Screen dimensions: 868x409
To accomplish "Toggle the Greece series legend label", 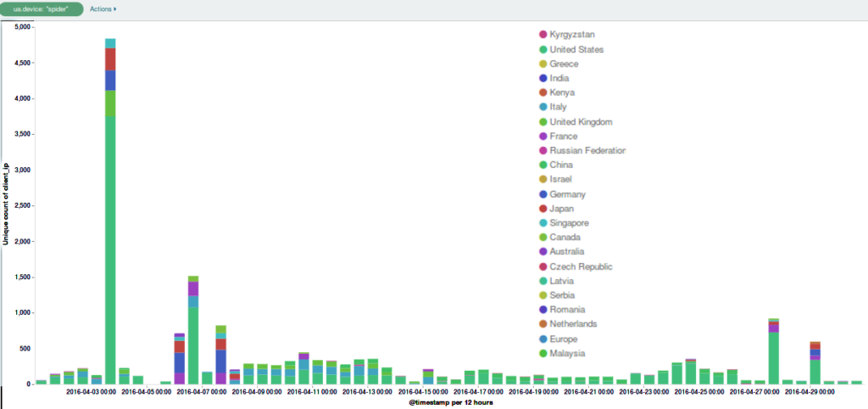I will pyautogui.click(x=564, y=64).
